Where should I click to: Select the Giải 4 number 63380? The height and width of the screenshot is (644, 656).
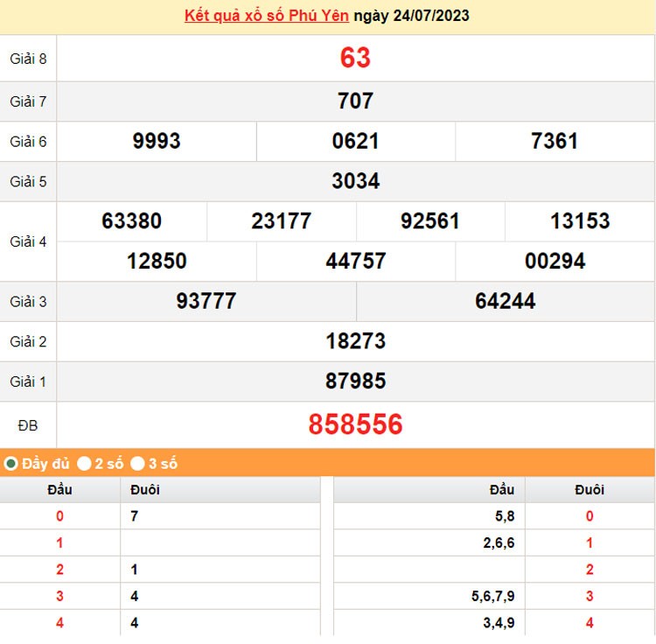(x=131, y=221)
